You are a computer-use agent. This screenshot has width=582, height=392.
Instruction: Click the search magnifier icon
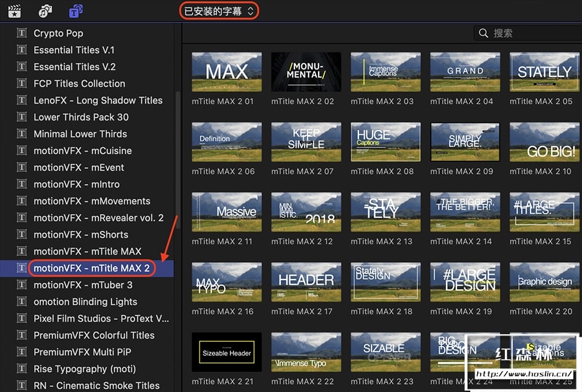coord(483,33)
